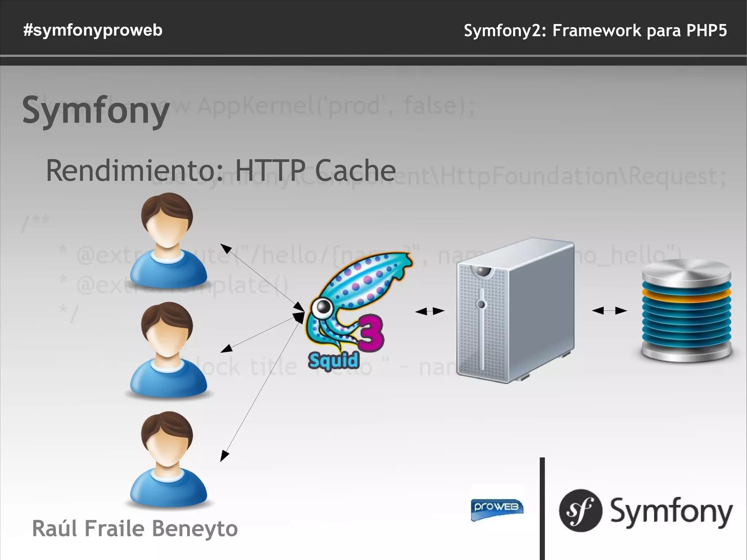
Task: Click the author name Raúl Fraile Beneyto
Action: [x=135, y=528]
